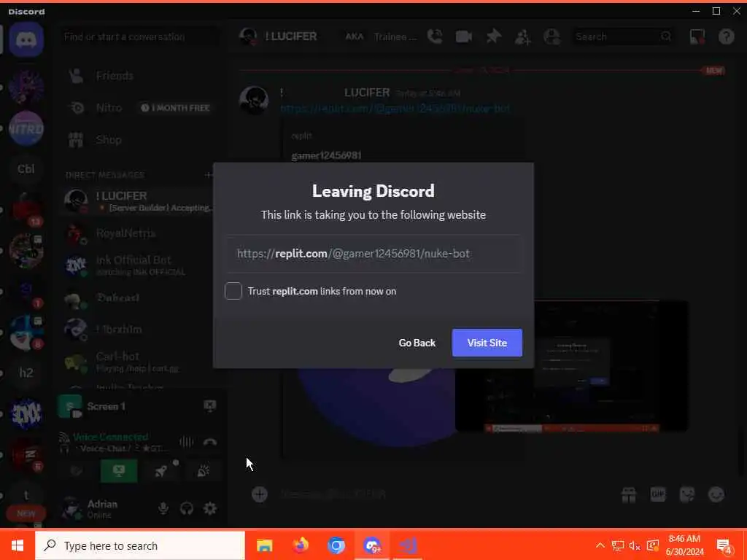The image size is (747, 560).
Task: Open pinned messages icon
Action: (494, 36)
